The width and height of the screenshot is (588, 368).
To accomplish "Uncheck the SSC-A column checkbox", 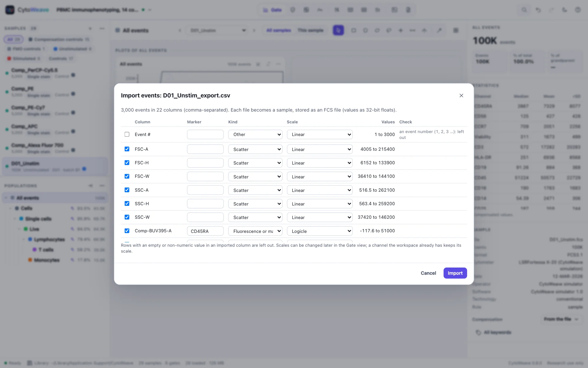I will click(x=127, y=190).
